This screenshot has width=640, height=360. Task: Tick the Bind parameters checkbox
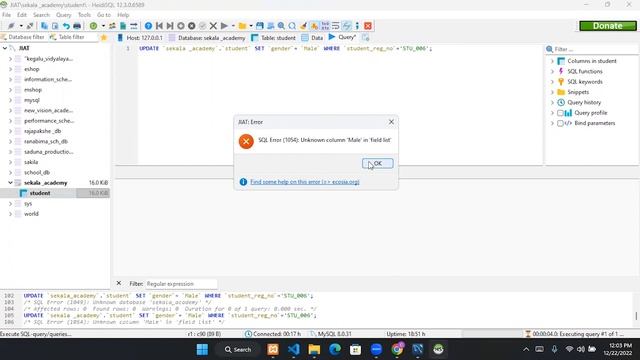[x=560, y=123]
